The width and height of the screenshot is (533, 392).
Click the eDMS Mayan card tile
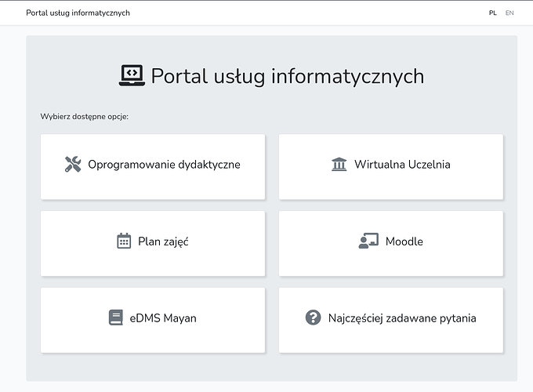coord(153,320)
